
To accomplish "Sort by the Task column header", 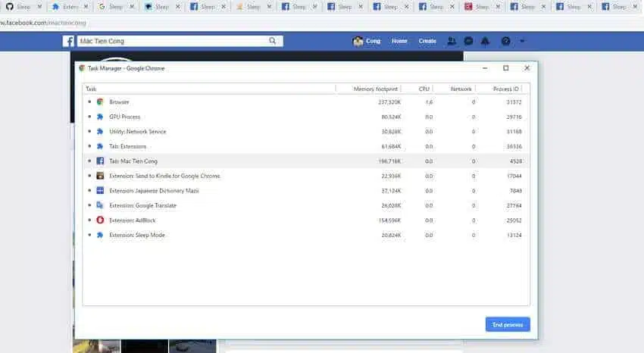I will (x=91, y=89).
